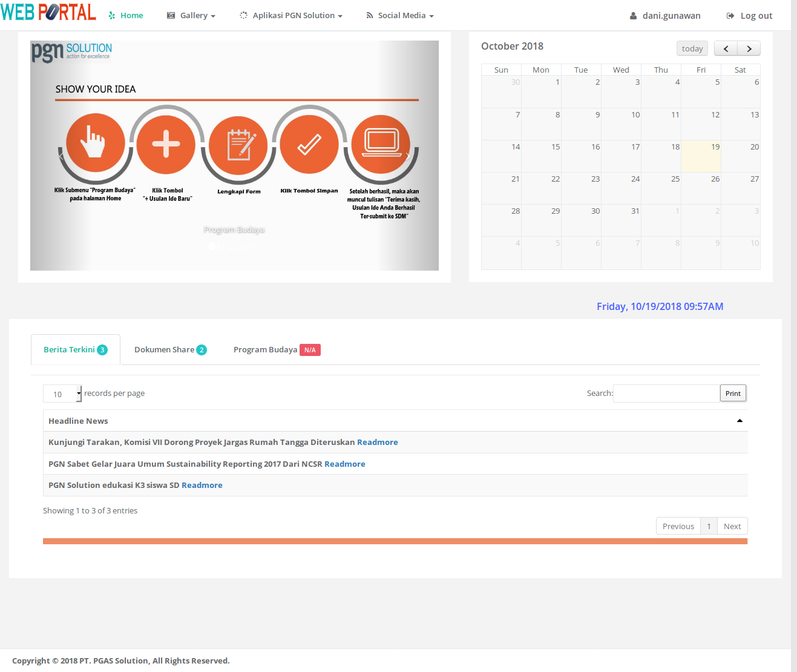Click the calendar next month arrow

pyautogui.click(x=749, y=49)
